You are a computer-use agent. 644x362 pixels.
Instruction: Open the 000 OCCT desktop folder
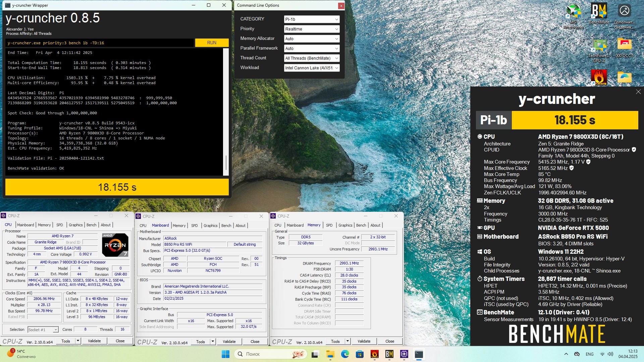[624, 48]
